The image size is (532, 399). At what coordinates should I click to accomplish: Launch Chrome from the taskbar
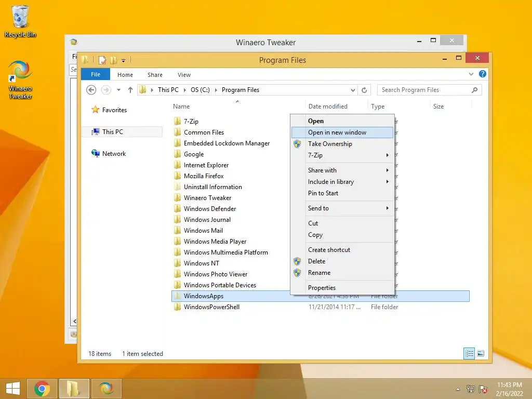coord(42,389)
